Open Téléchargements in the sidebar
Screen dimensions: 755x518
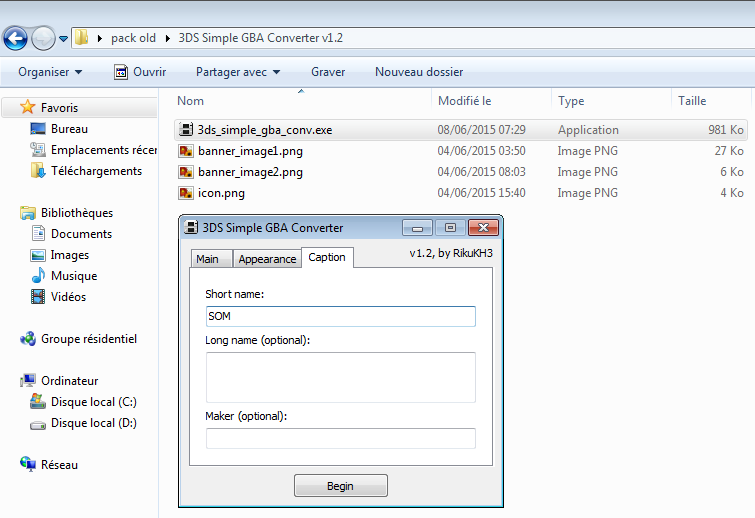(x=86, y=170)
